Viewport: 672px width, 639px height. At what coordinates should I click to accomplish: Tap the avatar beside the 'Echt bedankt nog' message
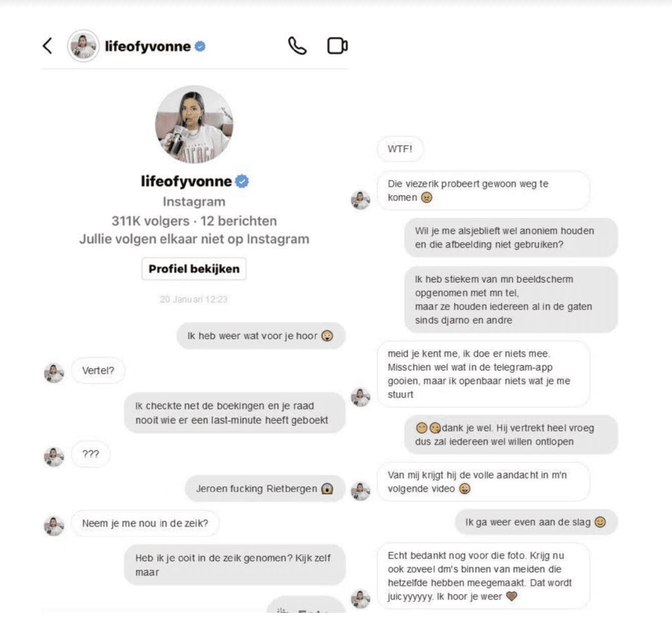(x=360, y=598)
